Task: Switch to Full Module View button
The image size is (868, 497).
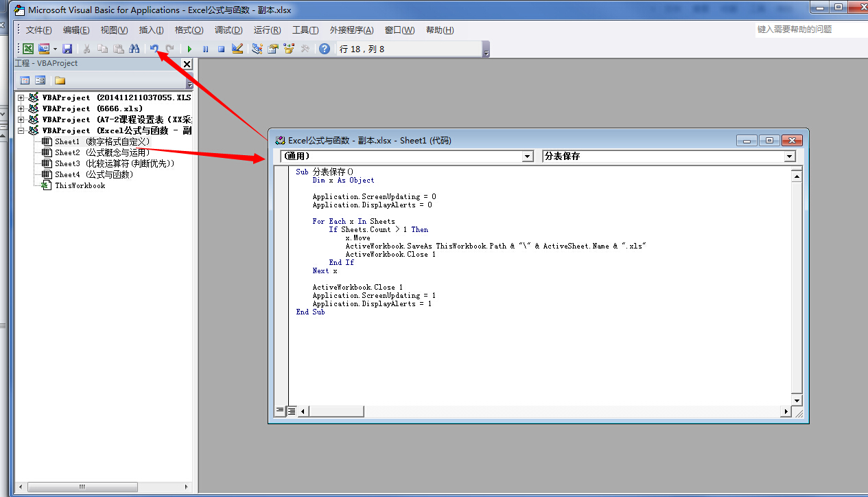Action: tap(291, 411)
